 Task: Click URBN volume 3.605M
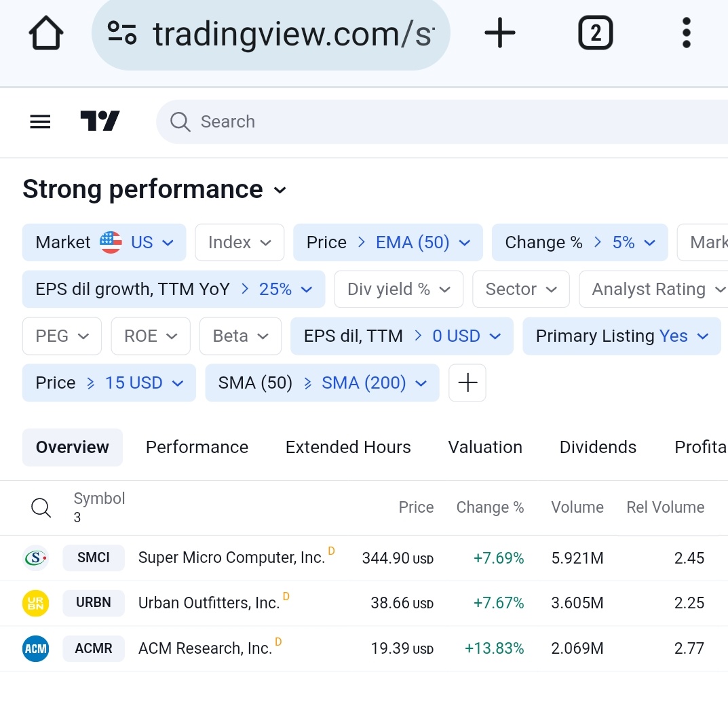[577, 603]
